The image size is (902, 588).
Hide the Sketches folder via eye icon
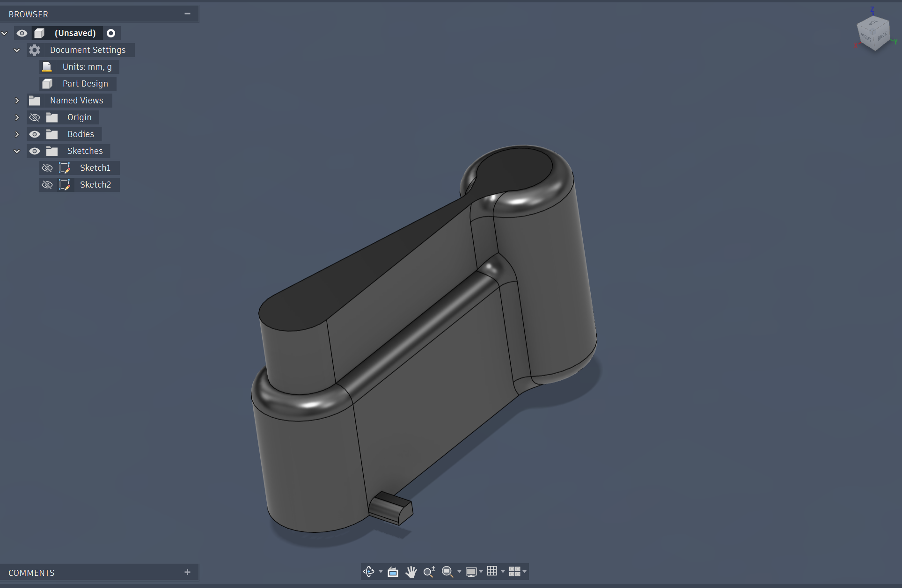pos(34,151)
